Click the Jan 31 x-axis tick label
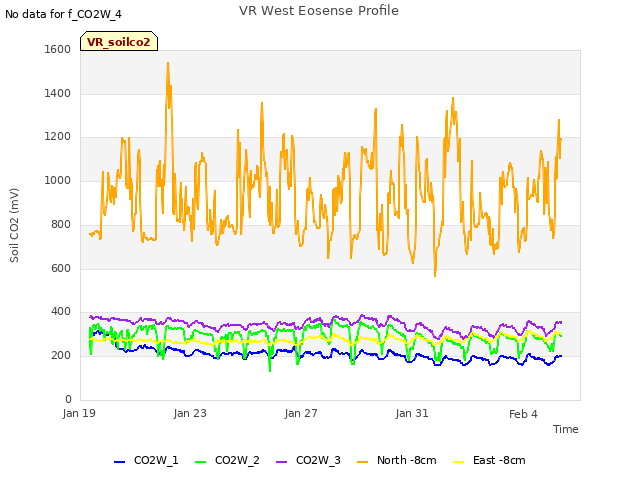 [412, 413]
